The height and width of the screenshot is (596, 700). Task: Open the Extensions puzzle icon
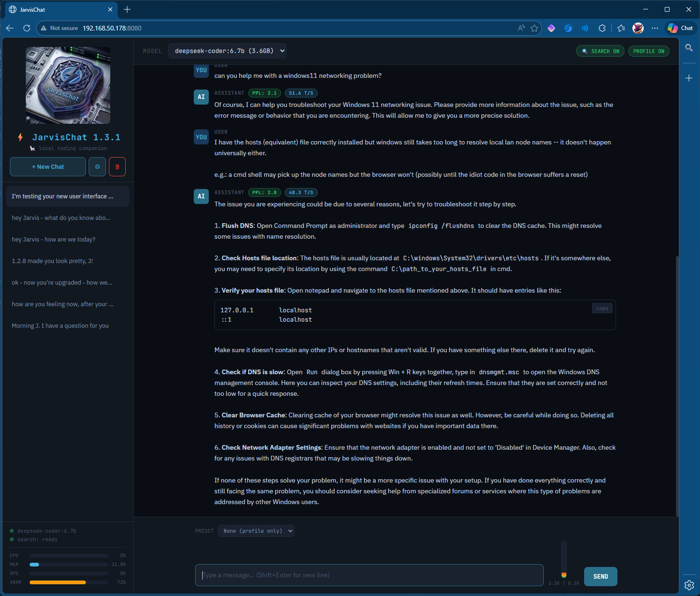pyautogui.click(x=602, y=28)
